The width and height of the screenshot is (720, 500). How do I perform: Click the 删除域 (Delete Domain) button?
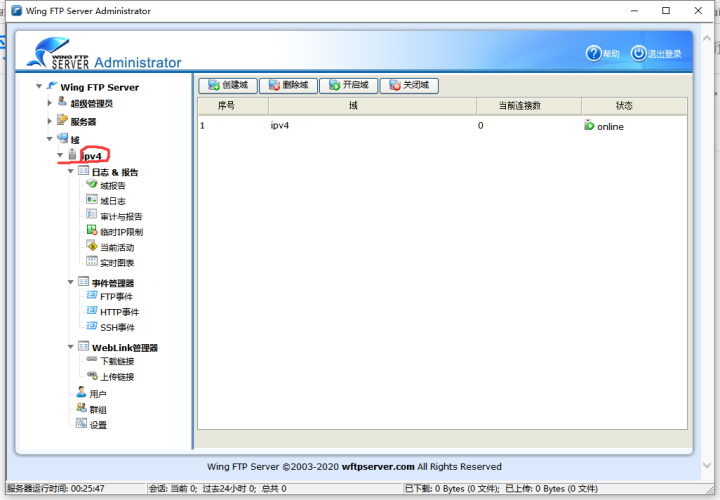coord(288,85)
